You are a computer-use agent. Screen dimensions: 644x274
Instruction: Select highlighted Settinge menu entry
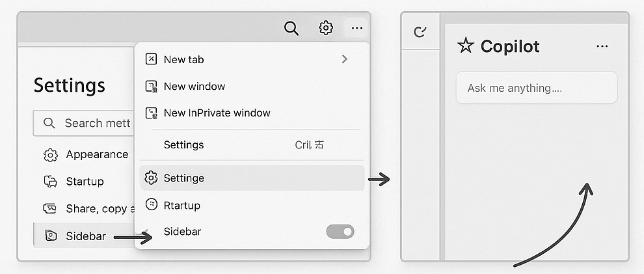[252, 178]
